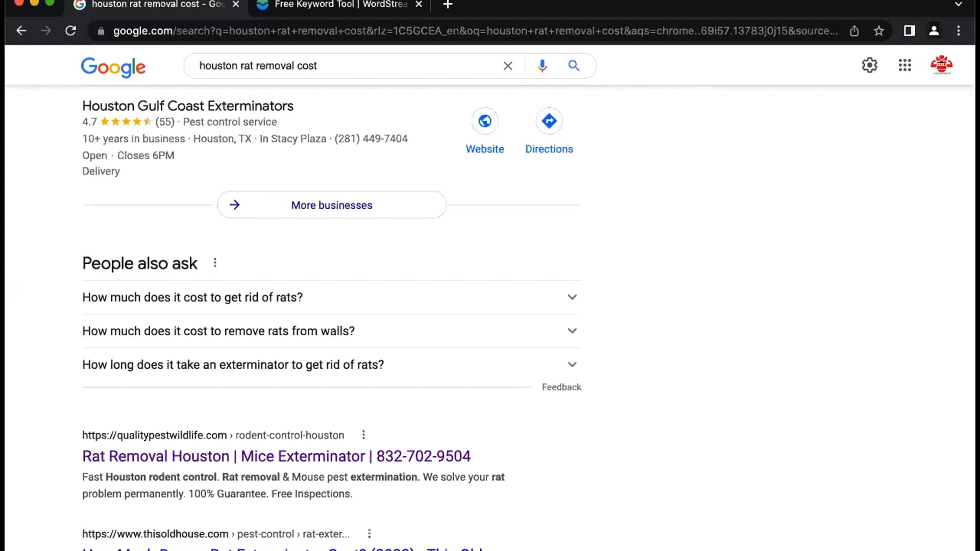This screenshot has width=980, height=551.
Task: Go back to the previous page
Action: click(x=21, y=31)
